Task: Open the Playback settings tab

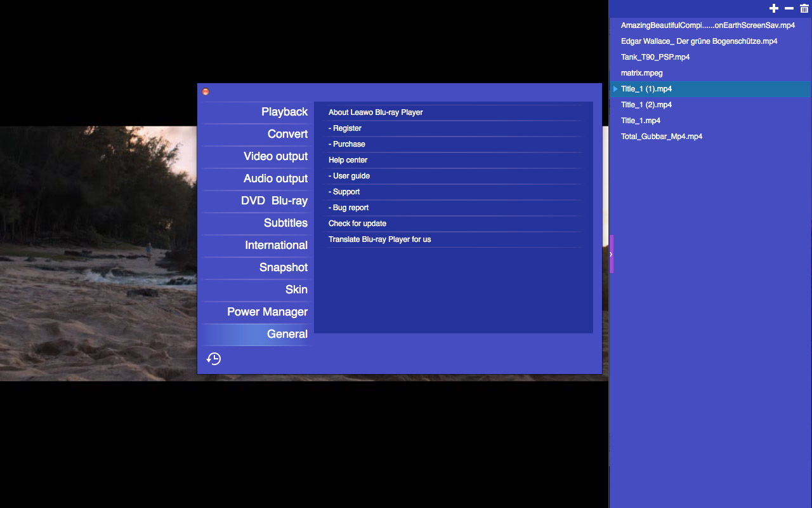Action: click(256, 112)
